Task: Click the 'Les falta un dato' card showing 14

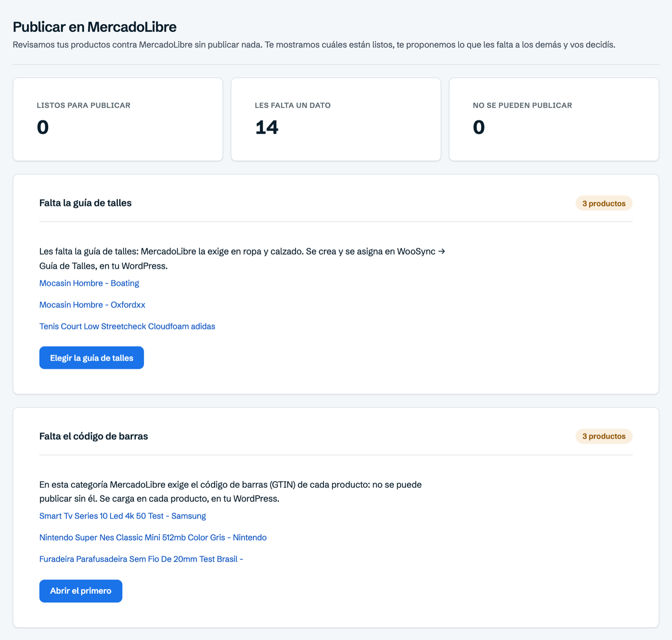Action: click(336, 119)
